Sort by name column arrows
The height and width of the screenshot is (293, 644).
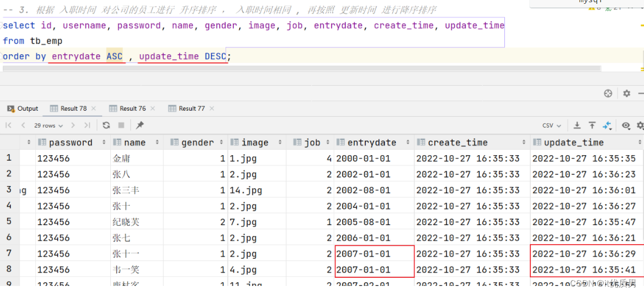[x=157, y=143]
